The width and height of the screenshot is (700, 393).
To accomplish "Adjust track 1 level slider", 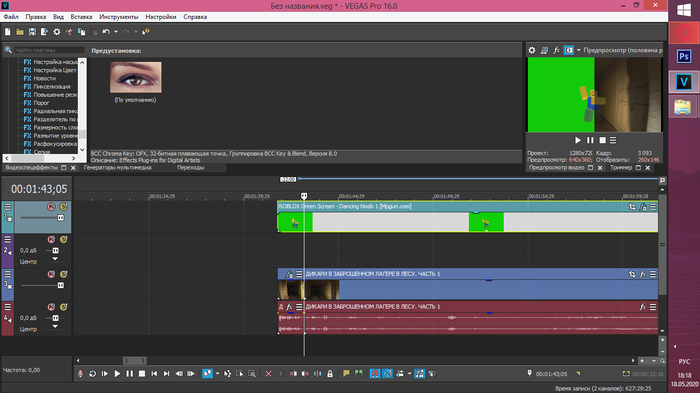I will [x=61, y=218].
